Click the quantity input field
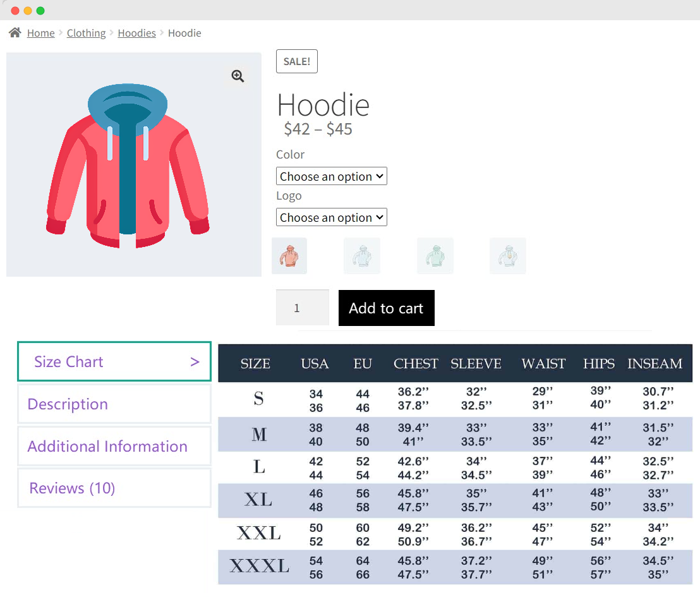 tap(302, 308)
